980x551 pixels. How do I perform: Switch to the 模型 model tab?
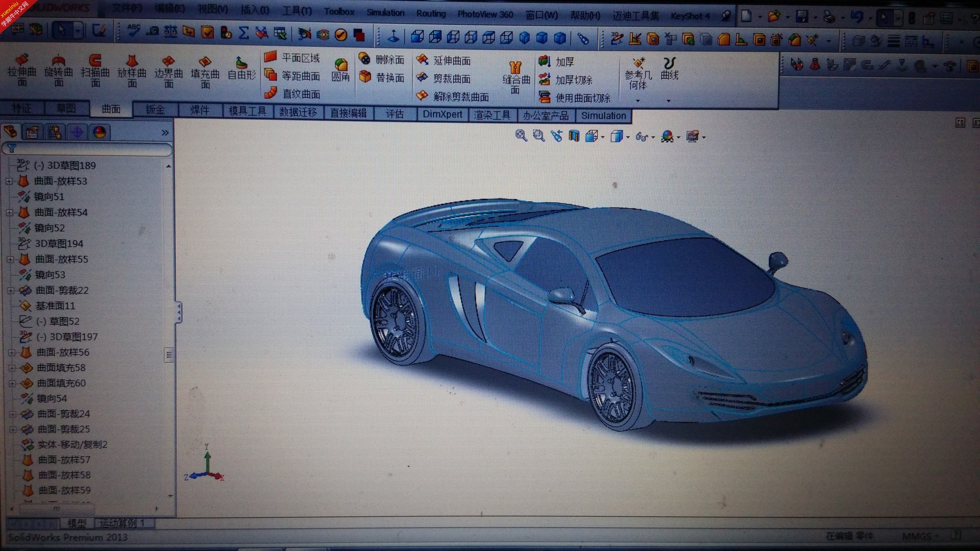click(x=77, y=523)
